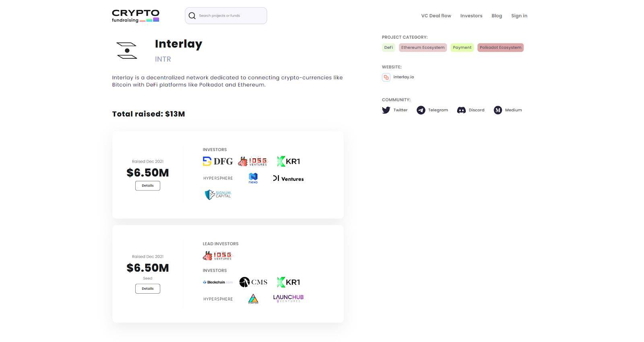644x342 pixels.
Task: Open the VC Deal flow menu
Action: point(436,16)
